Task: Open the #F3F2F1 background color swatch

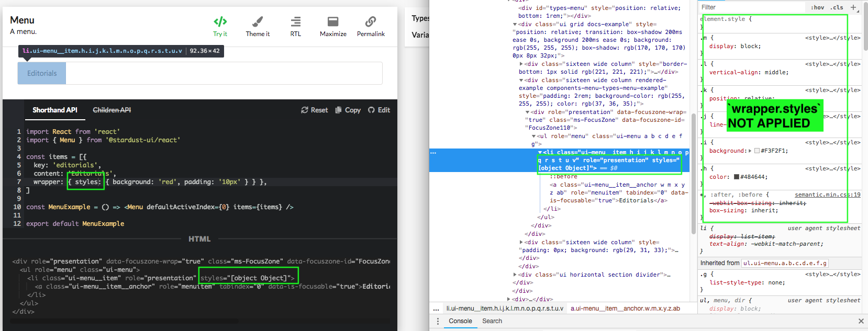Action: coord(757,151)
